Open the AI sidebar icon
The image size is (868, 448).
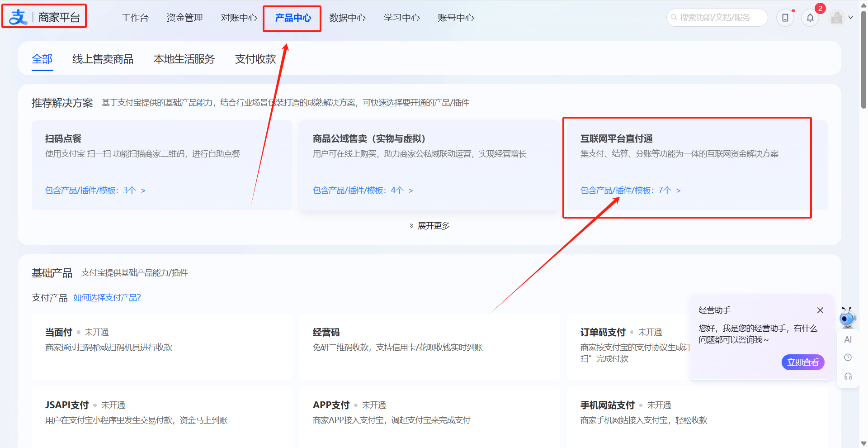click(x=848, y=339)
